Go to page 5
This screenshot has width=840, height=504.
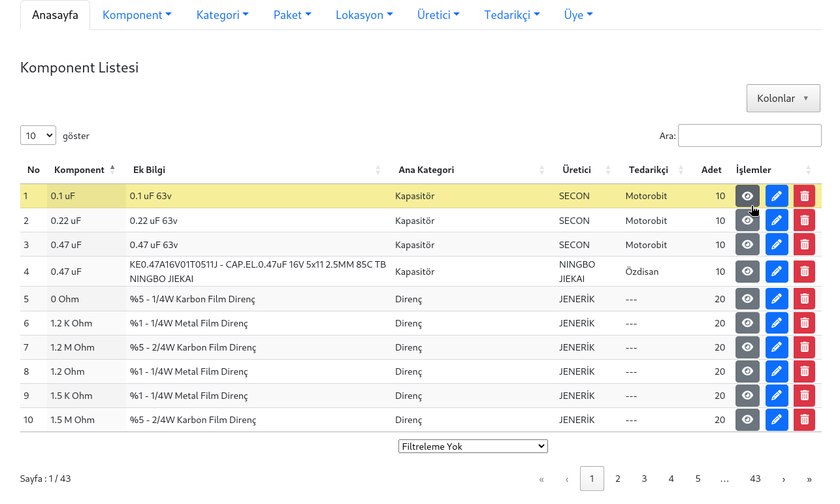(698, 479)
